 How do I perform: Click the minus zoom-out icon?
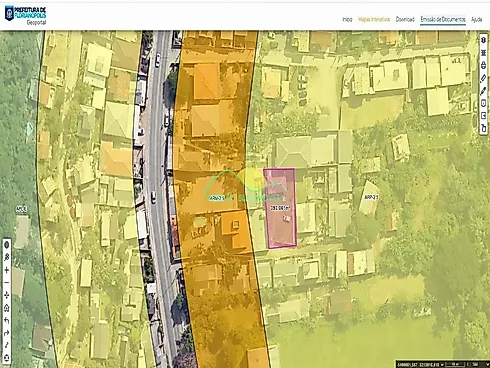click(x=7, y=283)
